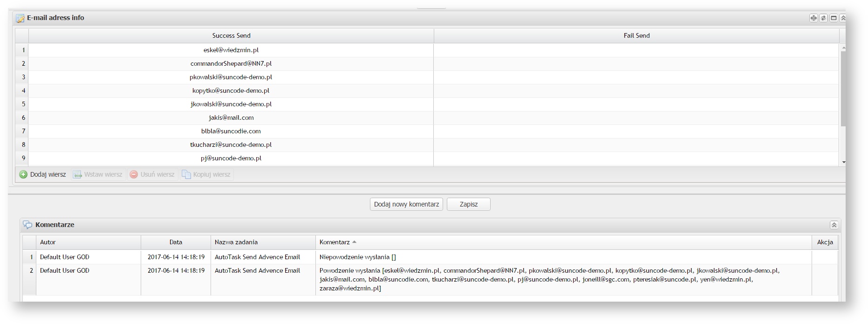Click the Zapisz button

coord(469,204)
